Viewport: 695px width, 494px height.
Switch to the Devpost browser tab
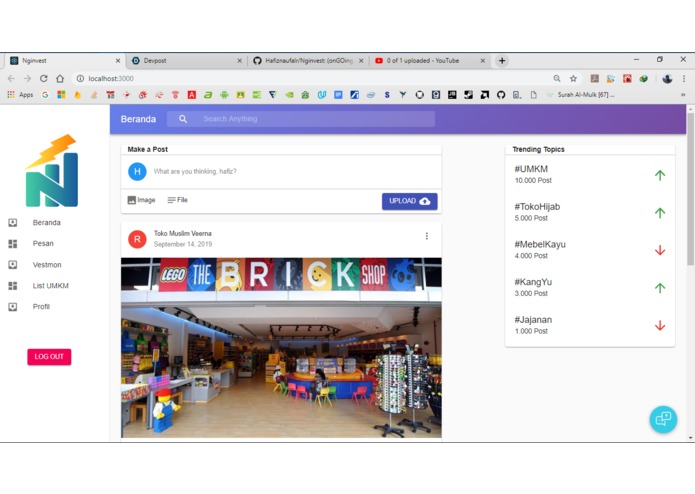click(186, 61)
